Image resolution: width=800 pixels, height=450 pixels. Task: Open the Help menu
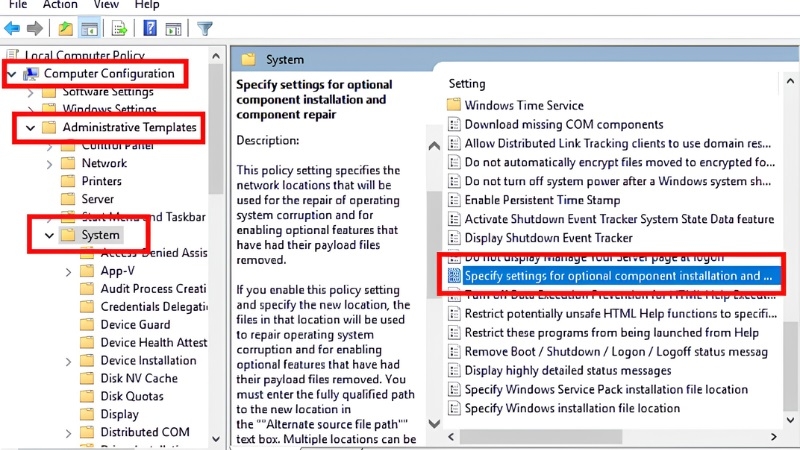pyautogui.click(x=147, y=5)
